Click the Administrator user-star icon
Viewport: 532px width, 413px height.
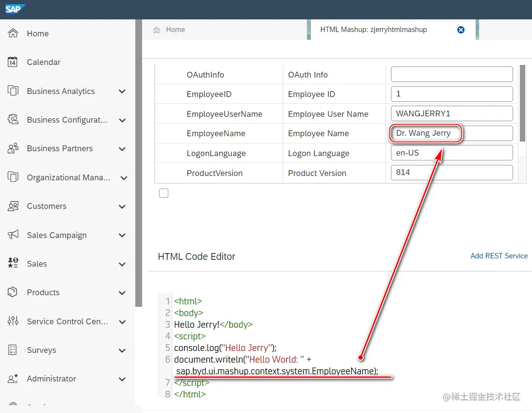(x=13, y=379)
